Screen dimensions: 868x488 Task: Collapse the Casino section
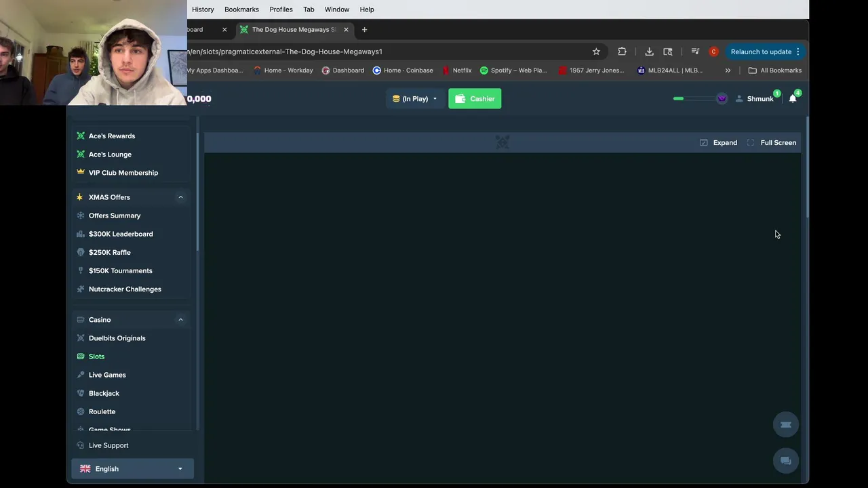180,320
